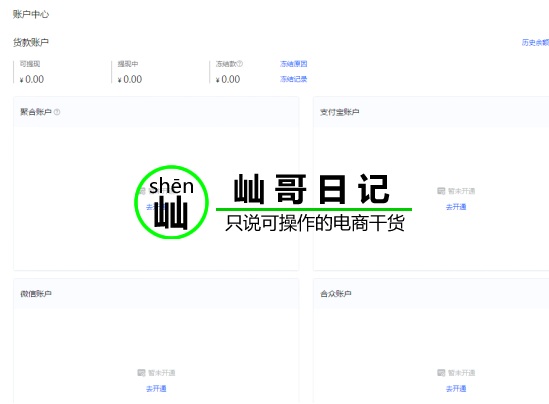Image resolution: width=549 pixels, height=404 pixels.
Task: Select the 聚合账户 panel header
Action: (156, 112)
